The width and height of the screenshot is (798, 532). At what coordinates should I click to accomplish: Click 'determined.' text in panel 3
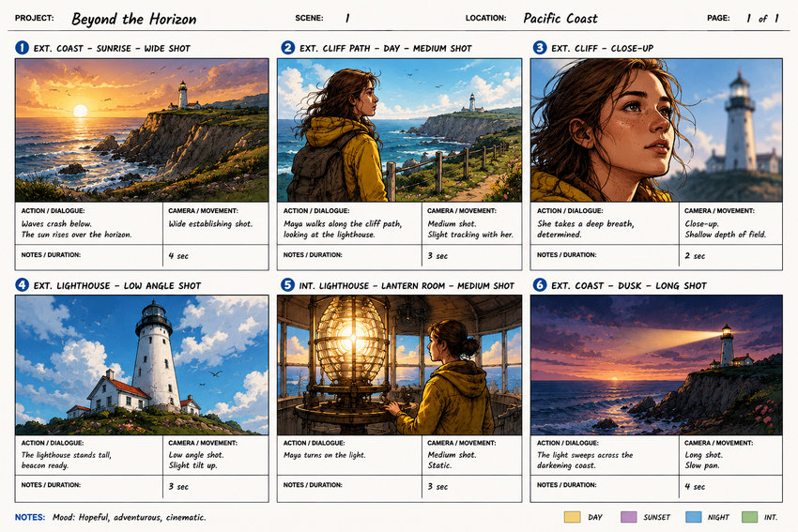pyautogui.click(x=559, y=235)
